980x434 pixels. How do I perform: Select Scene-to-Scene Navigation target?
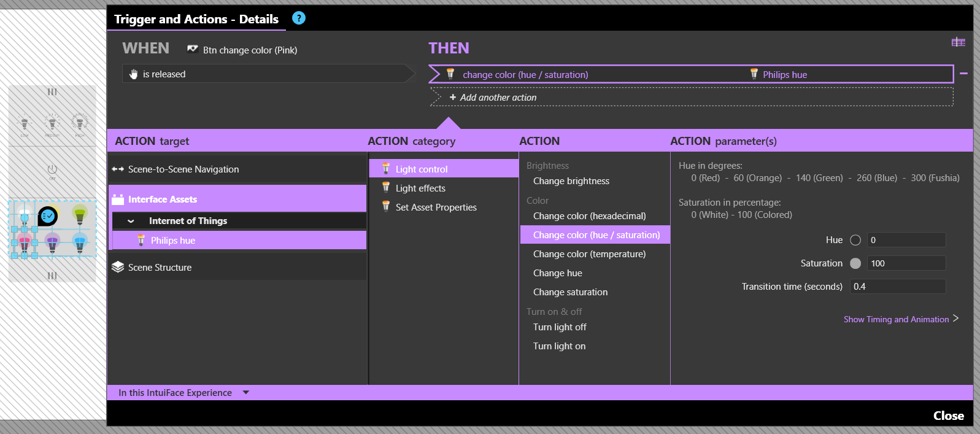(183, 169)
